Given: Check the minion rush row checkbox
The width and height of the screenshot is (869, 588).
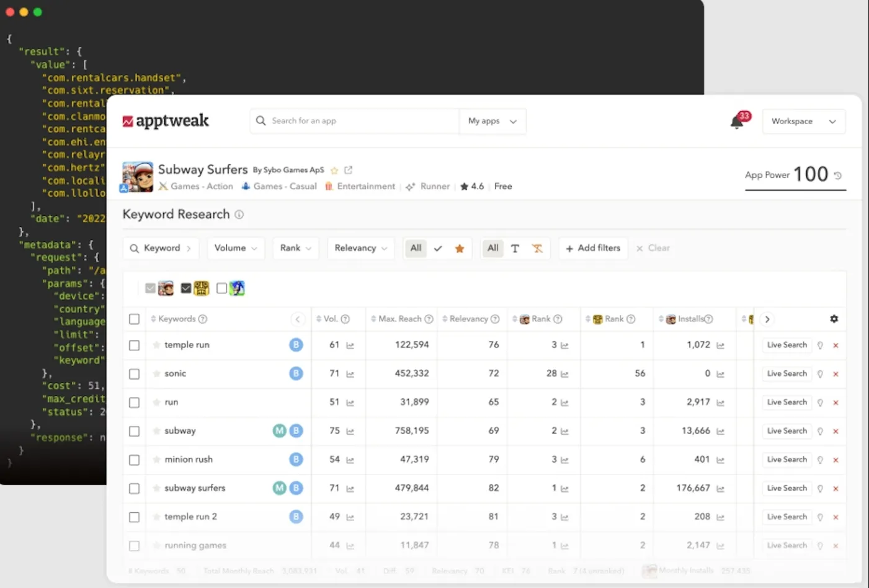Looking at the screenshot, I should (x=134, y=460).
